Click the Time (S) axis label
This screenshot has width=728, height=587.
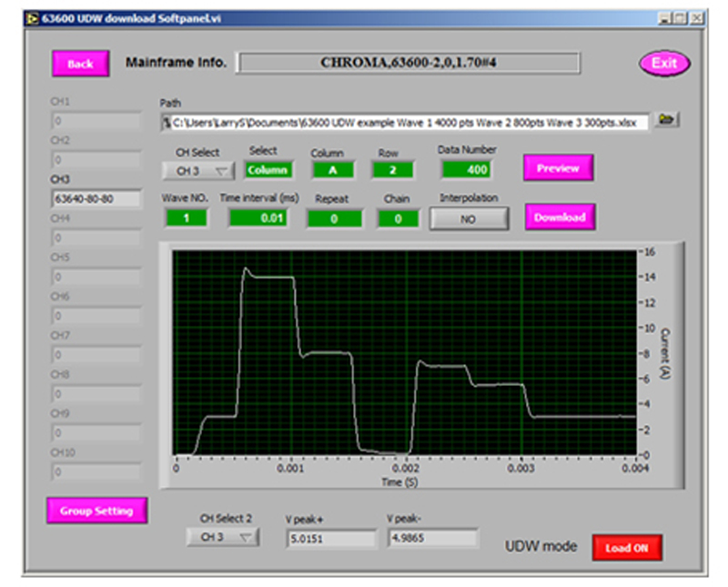pyautogui.click(x=399, y=482)
